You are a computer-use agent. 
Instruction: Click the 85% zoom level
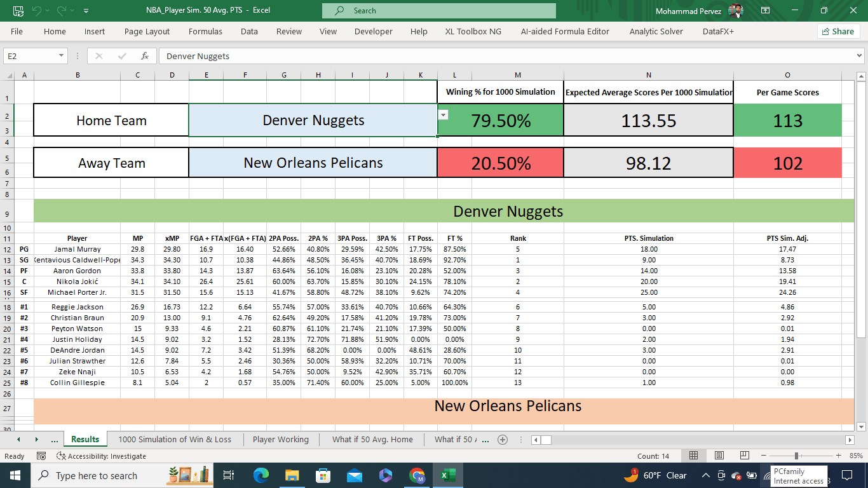tap(856, 456)
